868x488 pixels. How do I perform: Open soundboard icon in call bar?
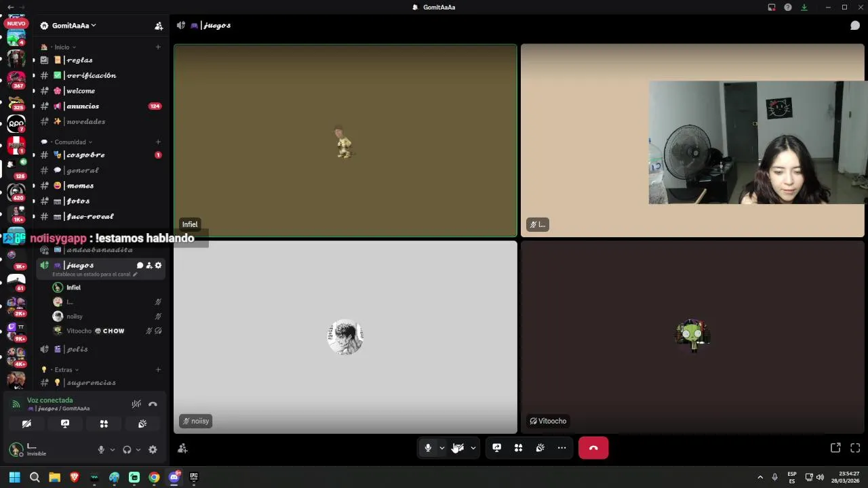(x=540, y=448)
